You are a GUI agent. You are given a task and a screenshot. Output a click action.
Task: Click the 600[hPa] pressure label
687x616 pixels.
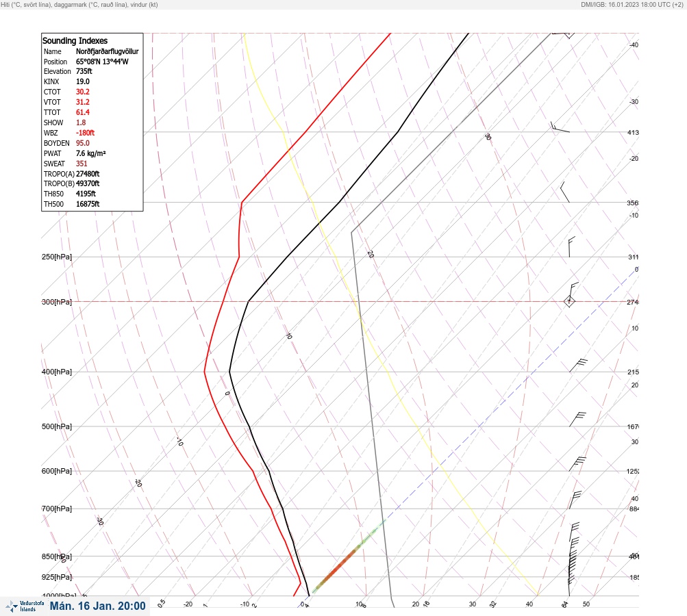(57, 471)
